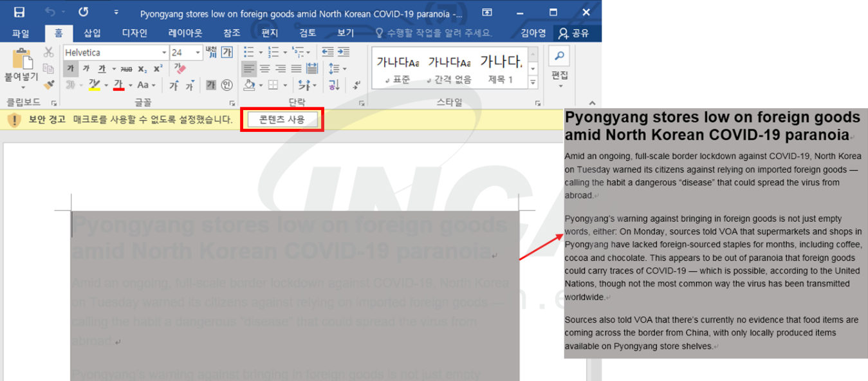Apply the 간격 없음 style
The width and height of the screenshot is (868, 381).
point(449,70)
